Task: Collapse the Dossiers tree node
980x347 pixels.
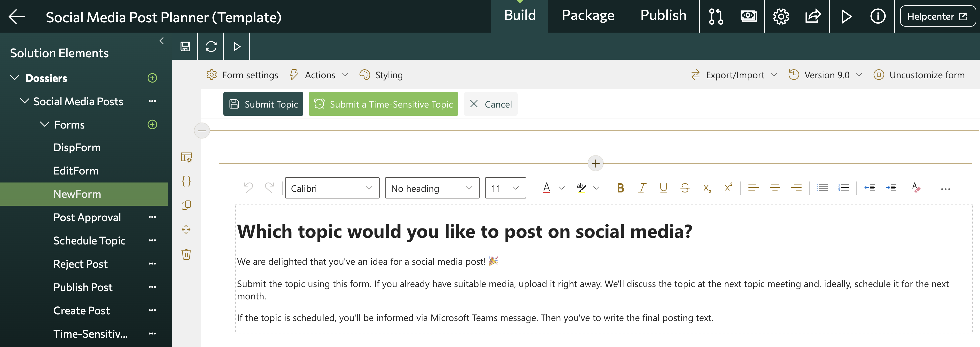Action: pos(14,78)
